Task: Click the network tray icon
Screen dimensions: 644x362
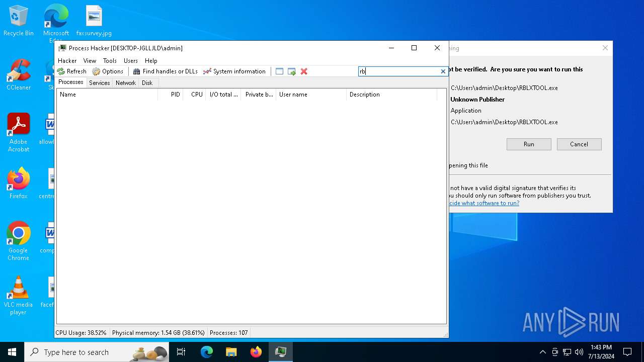Action: pyautogui.click(x=567, y=352)
